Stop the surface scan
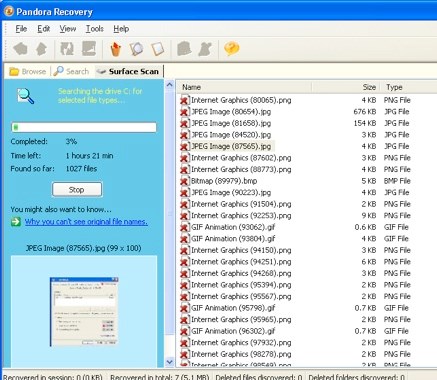Image resolution: width=437 pixels, height=380 pixels. coord(77,190)
